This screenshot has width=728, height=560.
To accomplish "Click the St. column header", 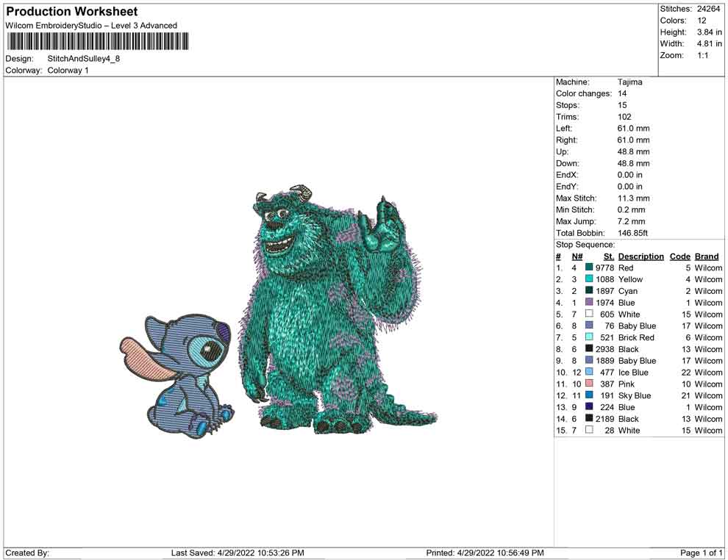I will (x=609, y=256).
